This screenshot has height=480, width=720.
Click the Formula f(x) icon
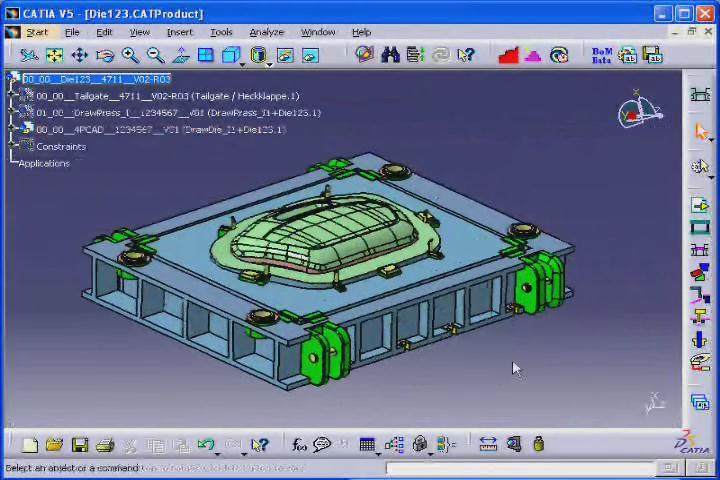click(299, 445)
